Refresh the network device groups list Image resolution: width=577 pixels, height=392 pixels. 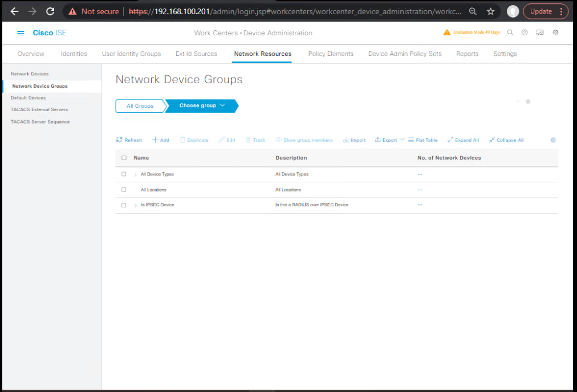pos(129,140)
